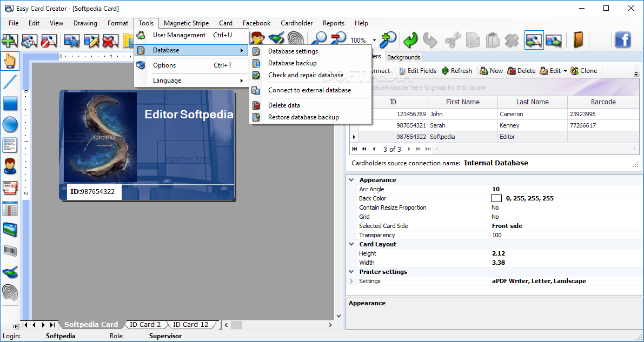
Task: Open the Reports menu
Action: click(334, 23)
